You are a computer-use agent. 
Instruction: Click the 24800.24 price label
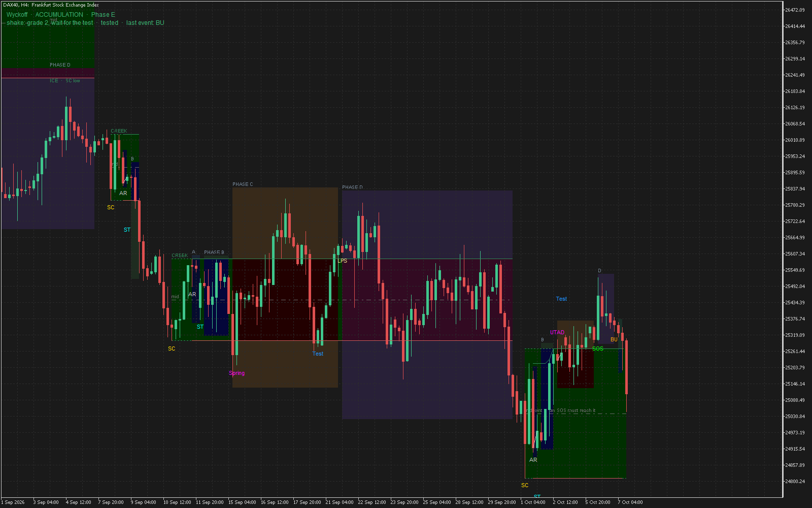(795, 482)
